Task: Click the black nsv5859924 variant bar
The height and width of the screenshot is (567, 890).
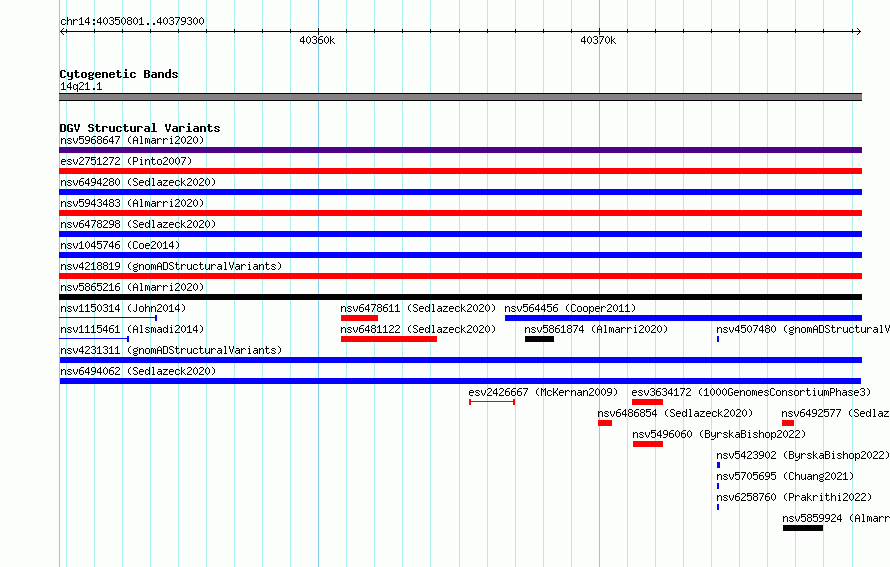Action: click(x=803, y=528)
